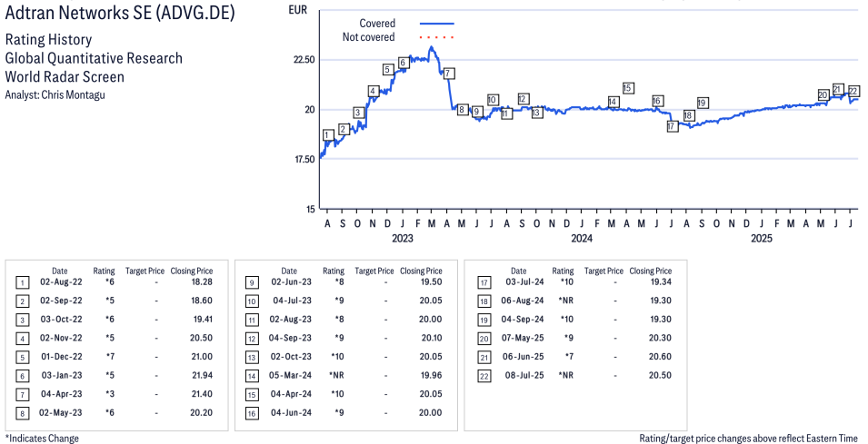Click the numbered box 8 in the 02-May-23 row
This screenshot has height=444, width=868.
pos(22,414)
